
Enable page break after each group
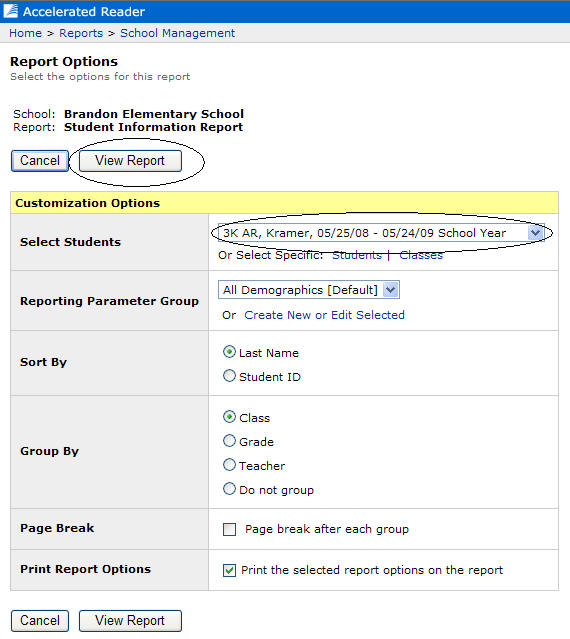pos(229,529)
